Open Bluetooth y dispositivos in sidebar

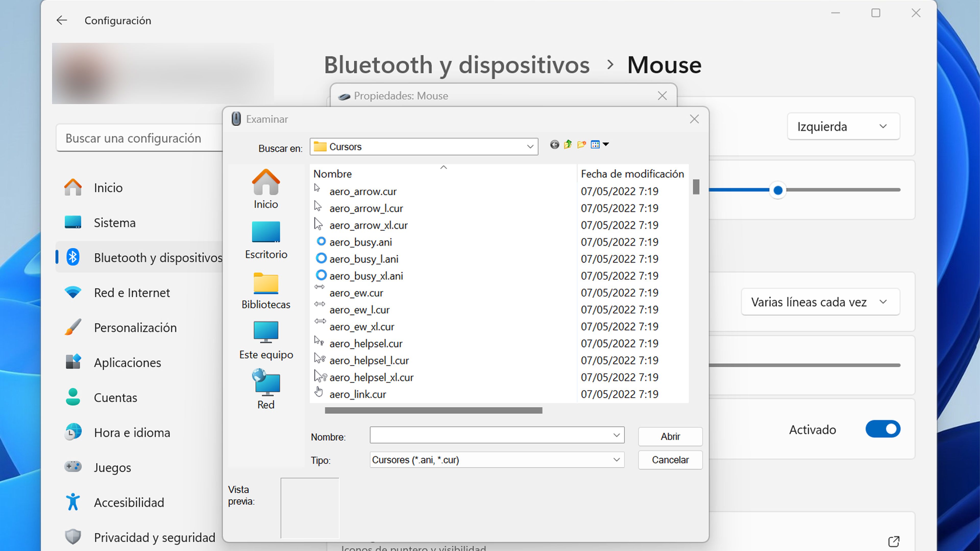(x=140, y=258)
